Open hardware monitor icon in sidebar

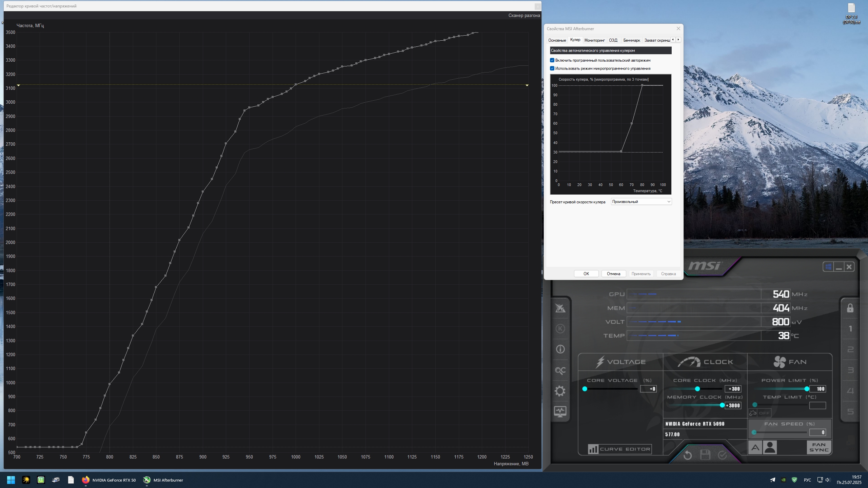(560, 411)
